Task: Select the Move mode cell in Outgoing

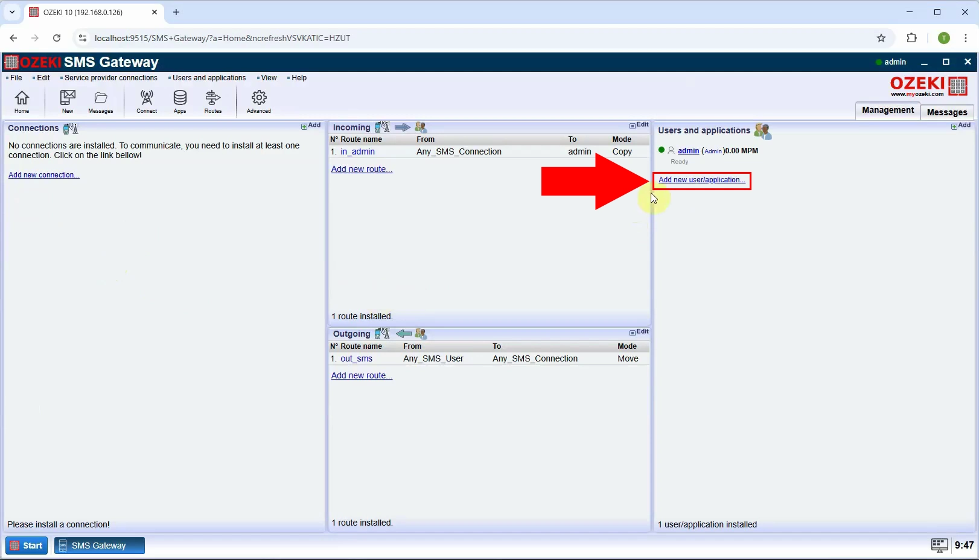Action: (x=628, y=358)
